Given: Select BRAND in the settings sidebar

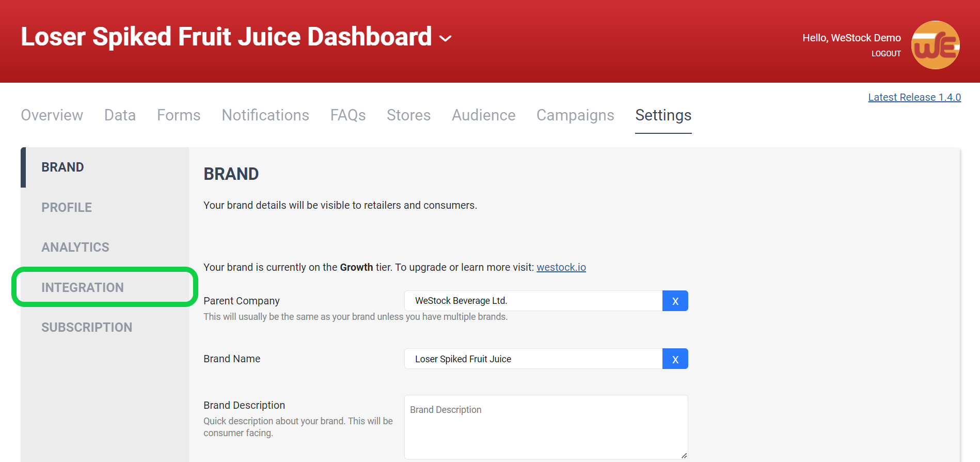Looking at the screenshot, I should 105,167.
